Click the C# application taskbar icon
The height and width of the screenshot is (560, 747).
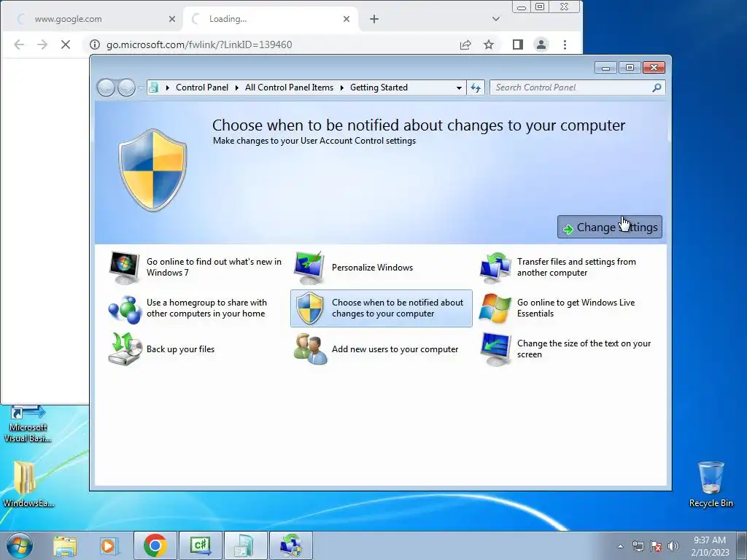point(200,545)
